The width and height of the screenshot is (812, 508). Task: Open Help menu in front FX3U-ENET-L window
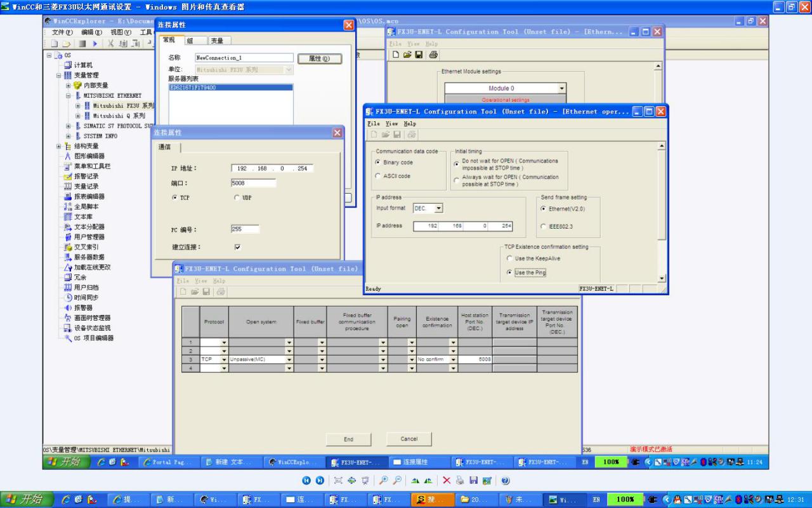pos(410,124)
